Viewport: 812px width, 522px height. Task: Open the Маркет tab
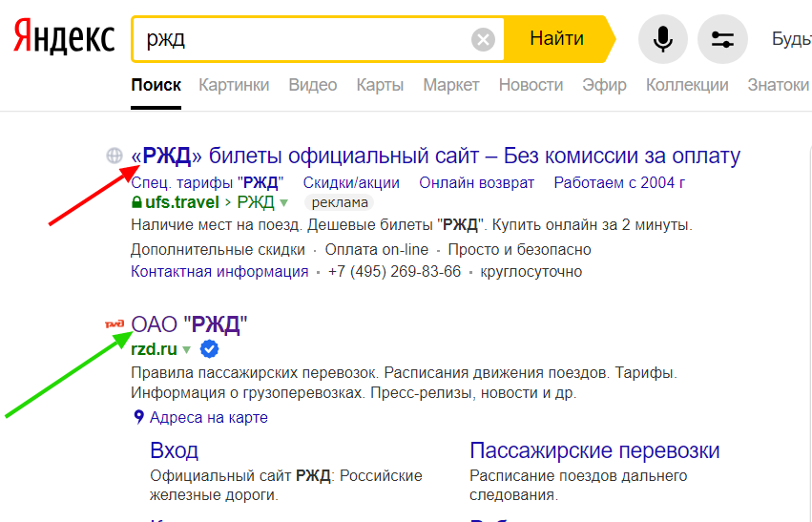[x=451, y=85]
